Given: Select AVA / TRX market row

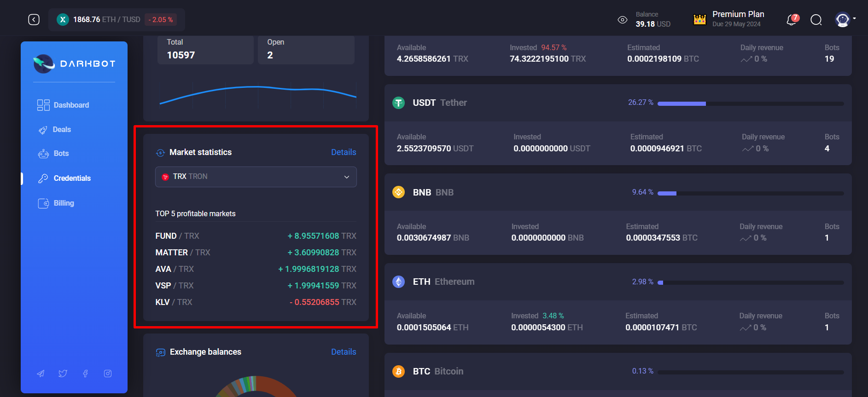Looking at the screenshot, I should pyautogui.click(x=256, y=269).
